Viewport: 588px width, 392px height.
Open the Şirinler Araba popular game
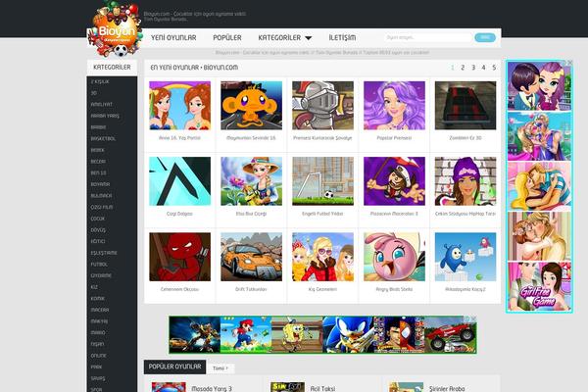pos(447,389)
